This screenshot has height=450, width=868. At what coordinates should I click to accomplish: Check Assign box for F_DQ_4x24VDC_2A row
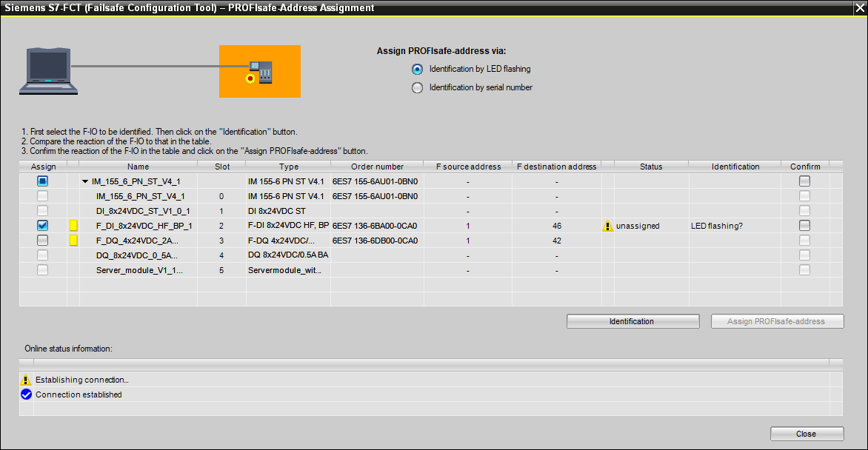click(43, 241)
